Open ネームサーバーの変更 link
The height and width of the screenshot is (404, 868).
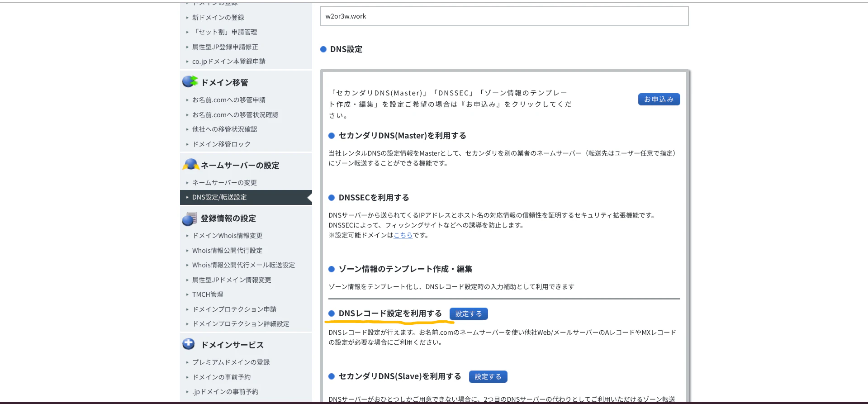[x=224, y=183]
